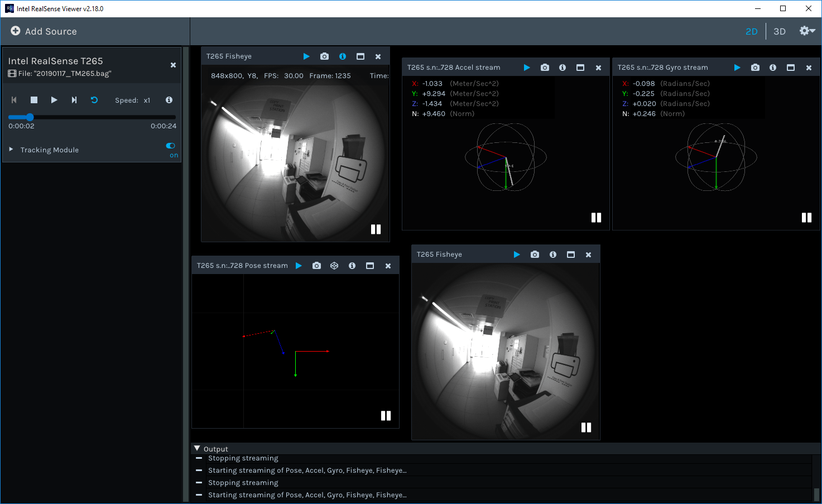
Task: Expand the Tracking Module settings
Action: click(11, 150)
